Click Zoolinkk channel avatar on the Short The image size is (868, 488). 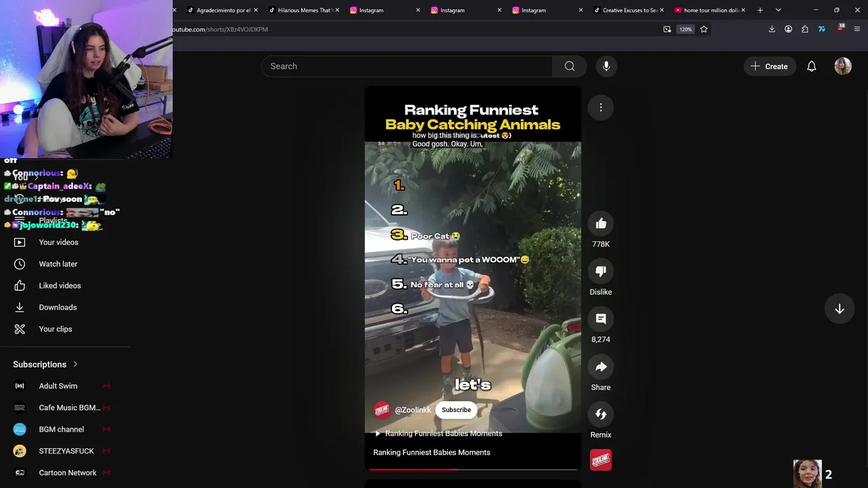[x=382, y=410]
